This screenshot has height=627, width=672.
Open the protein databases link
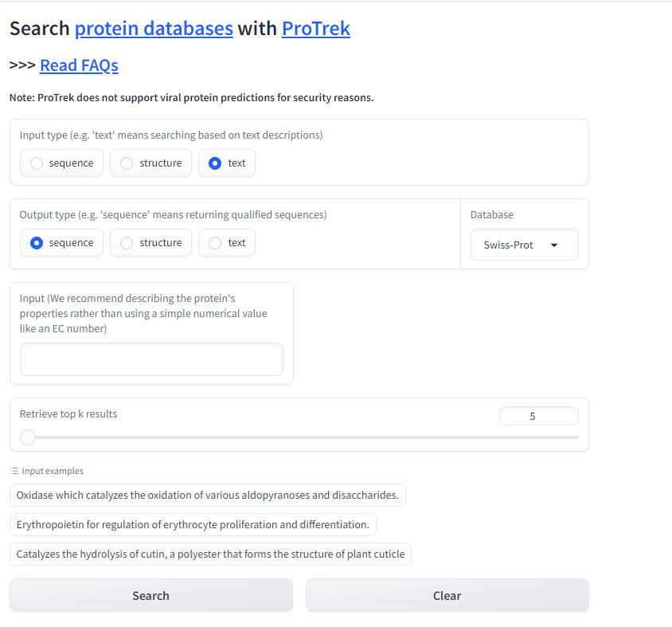click(154, 29)
